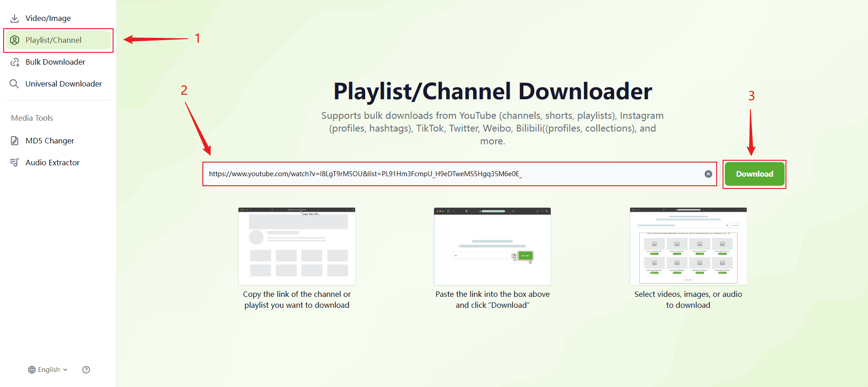The height and width of the screenshot is (387, 868).
Task: Click 'Select videos, images, or audio' caption
Action: [x=688, y=300]
